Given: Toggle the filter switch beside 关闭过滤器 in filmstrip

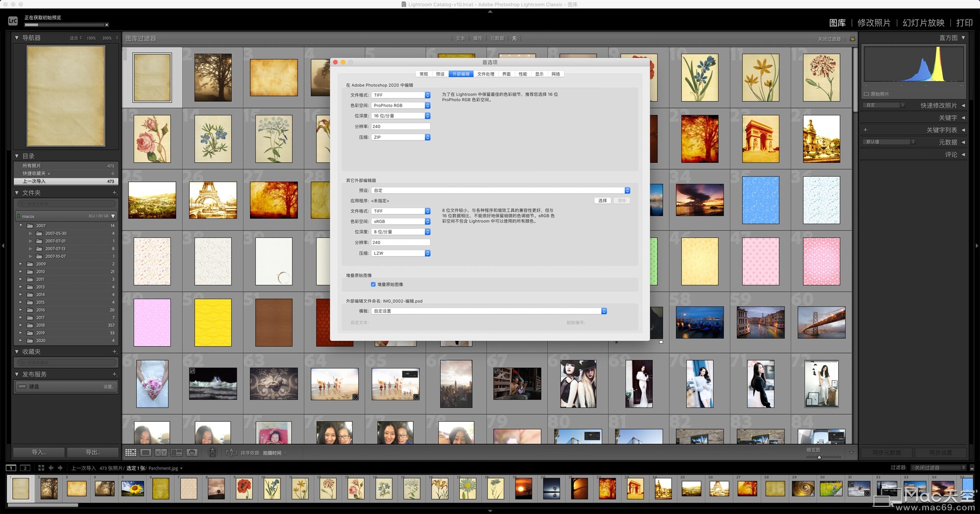Looking at the screenshot, I should (972, 468).
